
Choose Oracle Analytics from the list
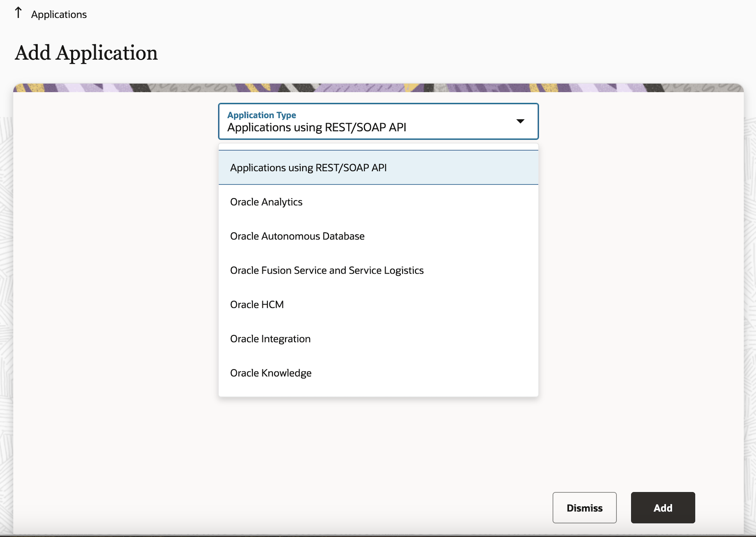378,202
